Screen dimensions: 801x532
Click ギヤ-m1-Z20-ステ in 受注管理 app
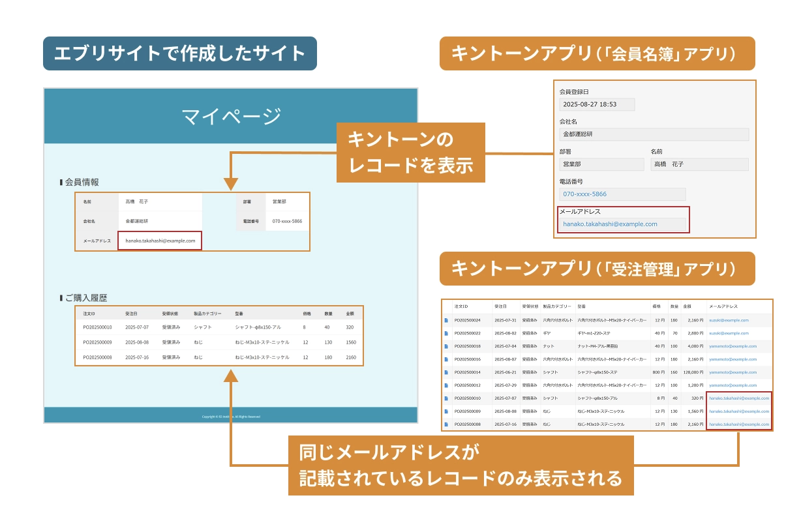point(593,333)
